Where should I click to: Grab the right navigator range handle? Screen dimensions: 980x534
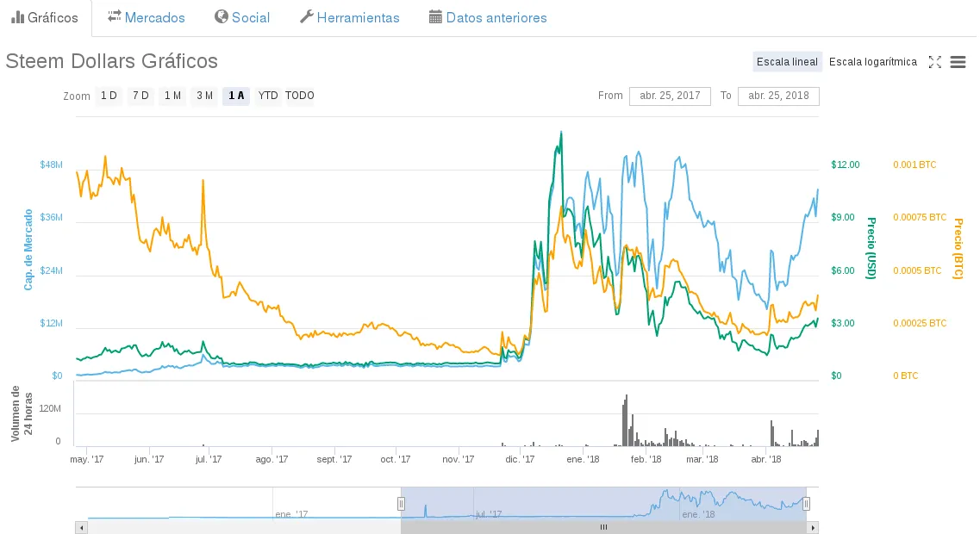pyautogui.click(x=806, y=503)
